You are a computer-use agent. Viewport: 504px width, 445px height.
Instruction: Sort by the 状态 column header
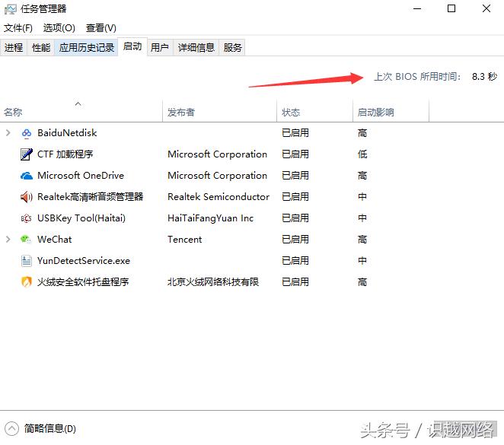click(314, 111)
